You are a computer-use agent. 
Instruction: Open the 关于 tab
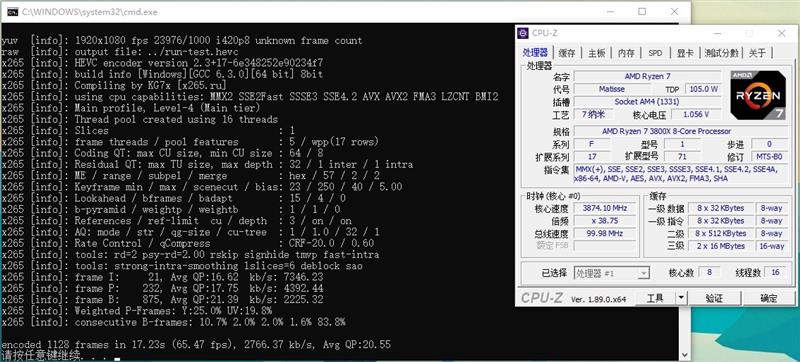click(757, 53)
